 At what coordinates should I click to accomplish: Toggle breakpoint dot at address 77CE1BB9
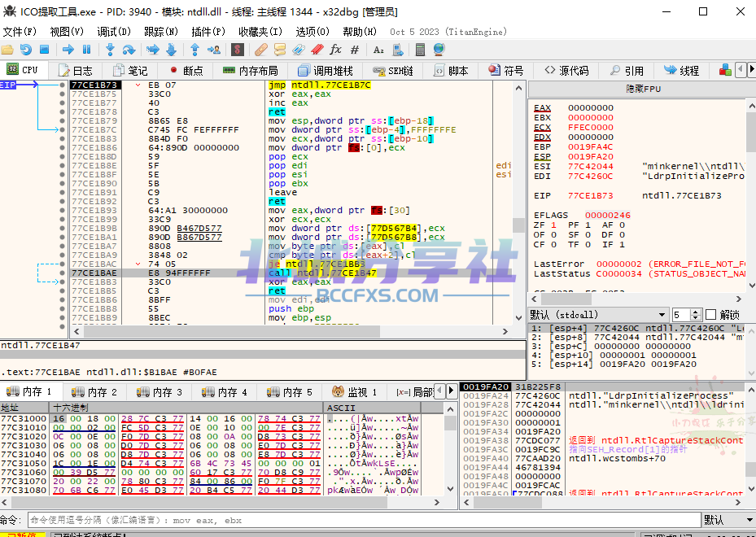tap(62, 317)
